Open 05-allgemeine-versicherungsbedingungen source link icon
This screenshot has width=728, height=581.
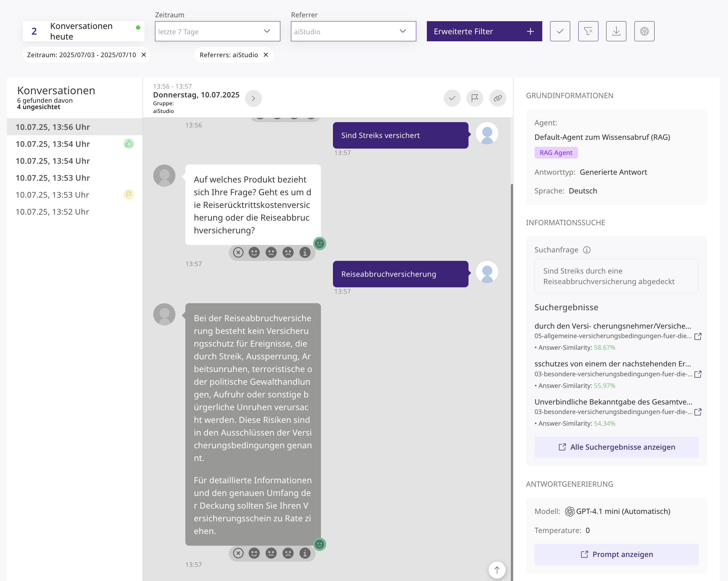pos(698,336)
